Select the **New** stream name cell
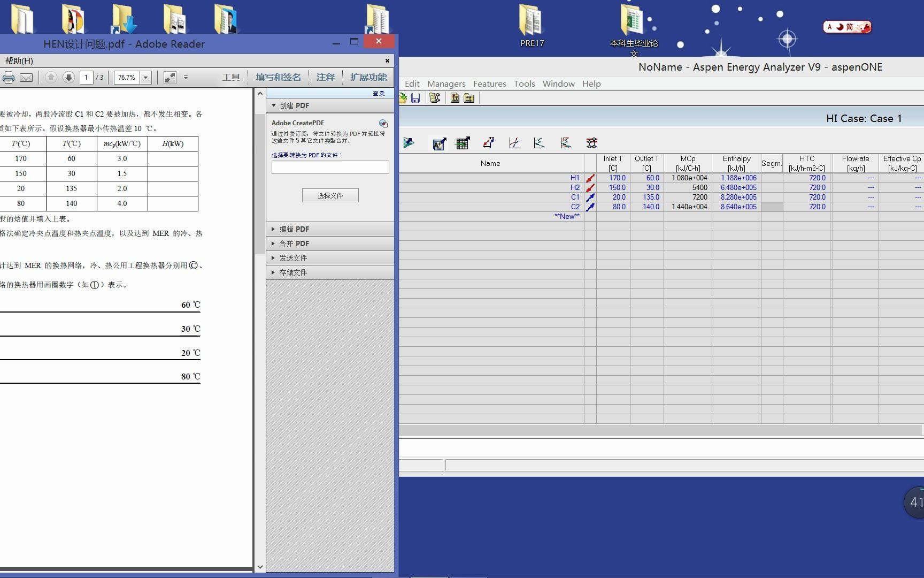The width and height of the screenshot is (924, 578). [x=491, y=216]
